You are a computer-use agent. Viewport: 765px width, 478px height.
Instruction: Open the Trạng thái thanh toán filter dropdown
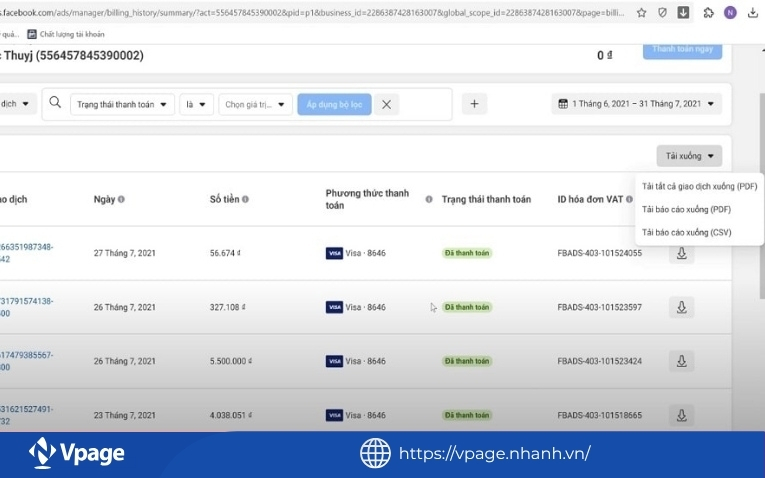[x=122, y=104]
